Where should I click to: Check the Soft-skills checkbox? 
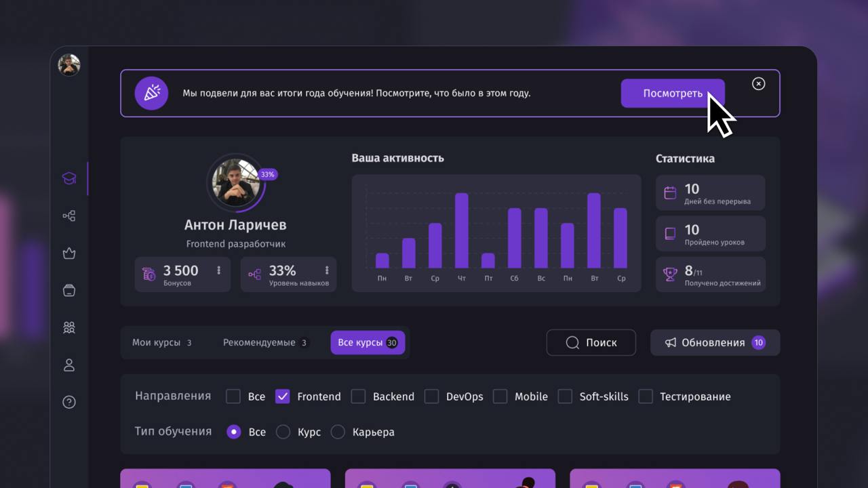click(x=565, y=396)
